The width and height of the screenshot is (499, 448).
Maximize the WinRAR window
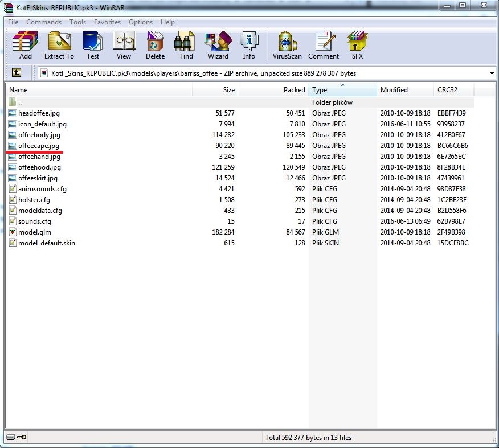point(463,5)
